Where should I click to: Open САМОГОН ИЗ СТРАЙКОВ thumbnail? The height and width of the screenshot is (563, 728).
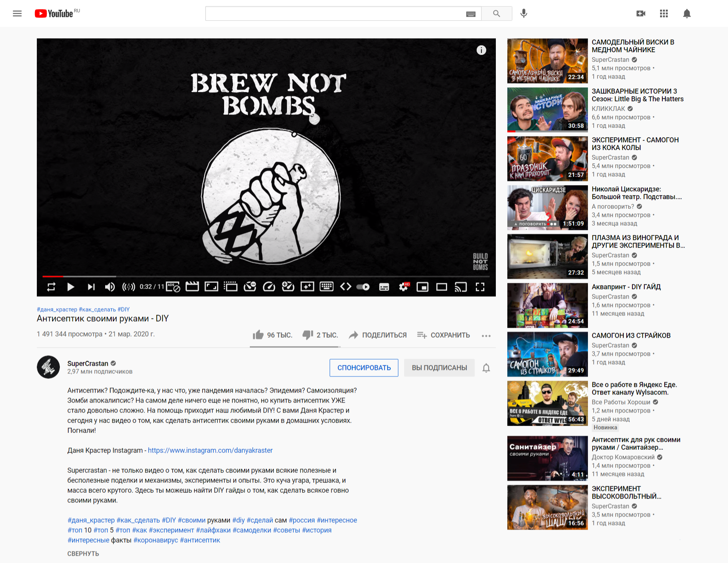tap(547, 354)
